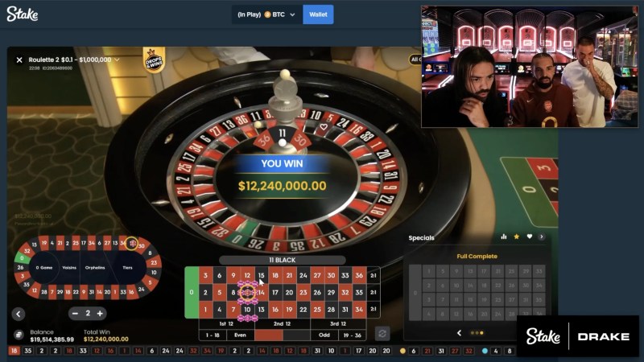The image size is (644, 362).
Task: Decrease neighbors count with minus button
Action: (75, 314)
